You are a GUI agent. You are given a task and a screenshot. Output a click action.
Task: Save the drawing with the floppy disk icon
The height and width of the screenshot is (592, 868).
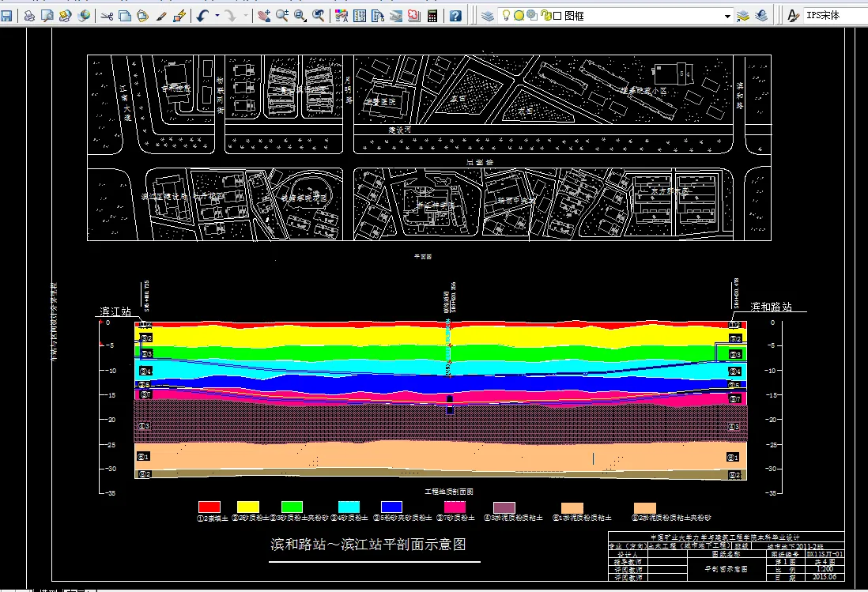click(6, 16)
